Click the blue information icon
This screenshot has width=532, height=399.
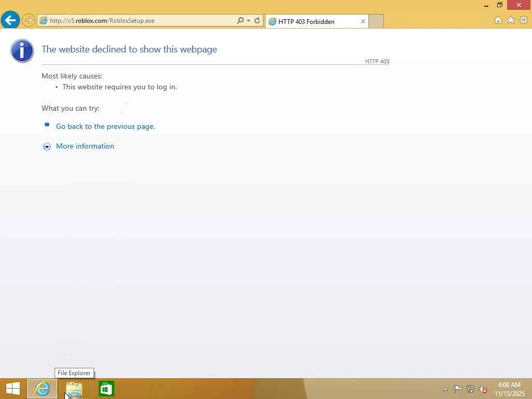tap(22, 51)
